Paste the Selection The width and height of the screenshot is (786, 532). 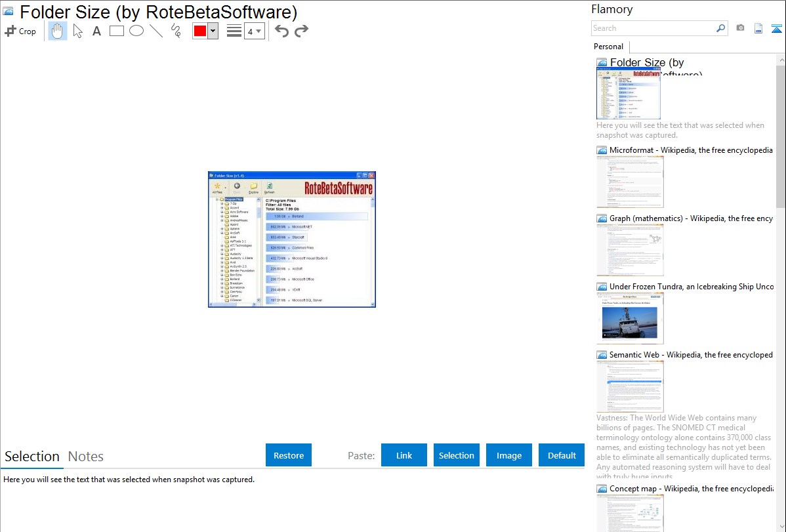tap(457, 455)
